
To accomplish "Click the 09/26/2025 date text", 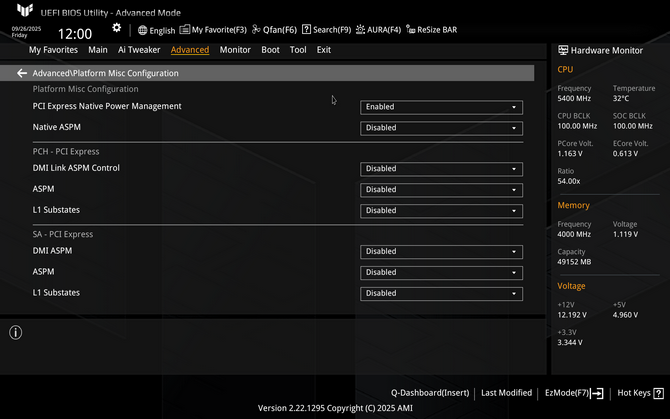I will (26, 29).
